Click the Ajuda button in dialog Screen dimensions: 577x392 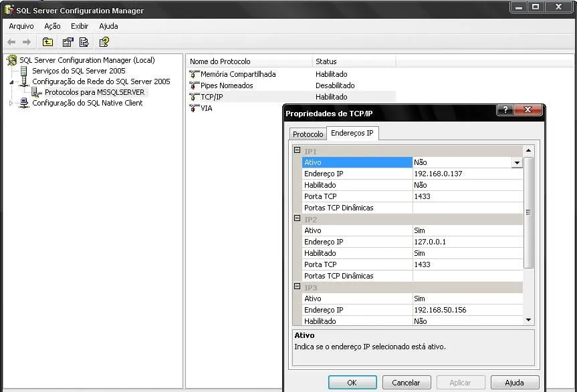pos(514,383)
